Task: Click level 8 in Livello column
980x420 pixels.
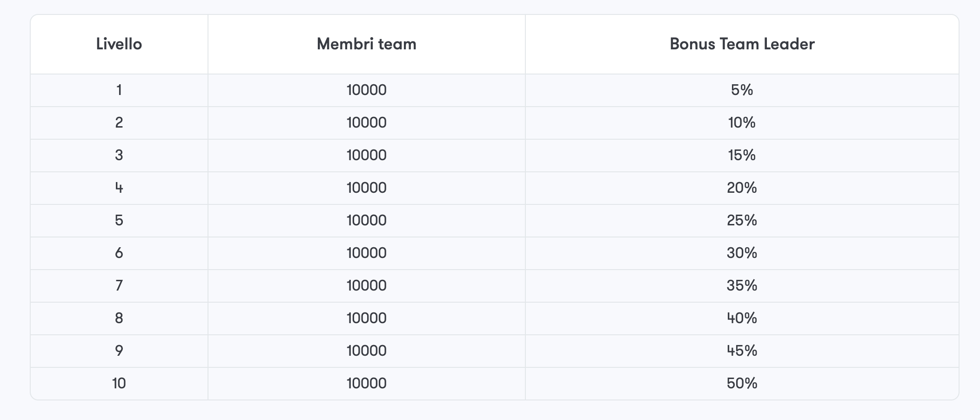Action: point(119,318)
